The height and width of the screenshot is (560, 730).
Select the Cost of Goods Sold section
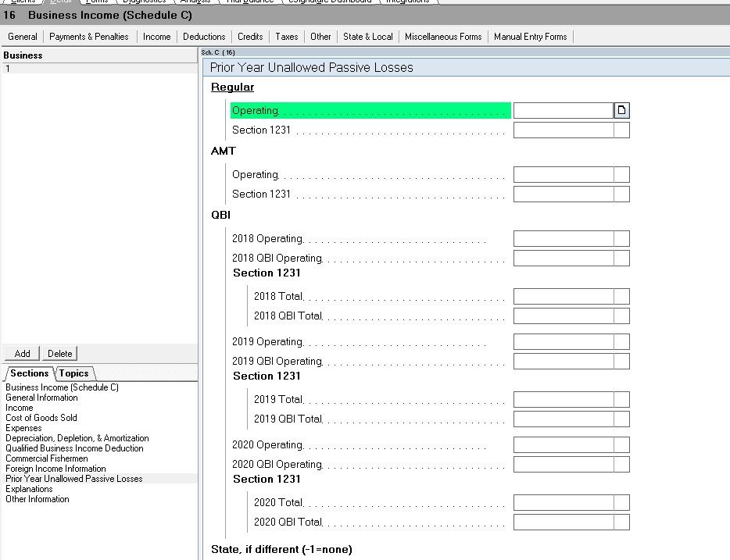click(x=41, y=417)
